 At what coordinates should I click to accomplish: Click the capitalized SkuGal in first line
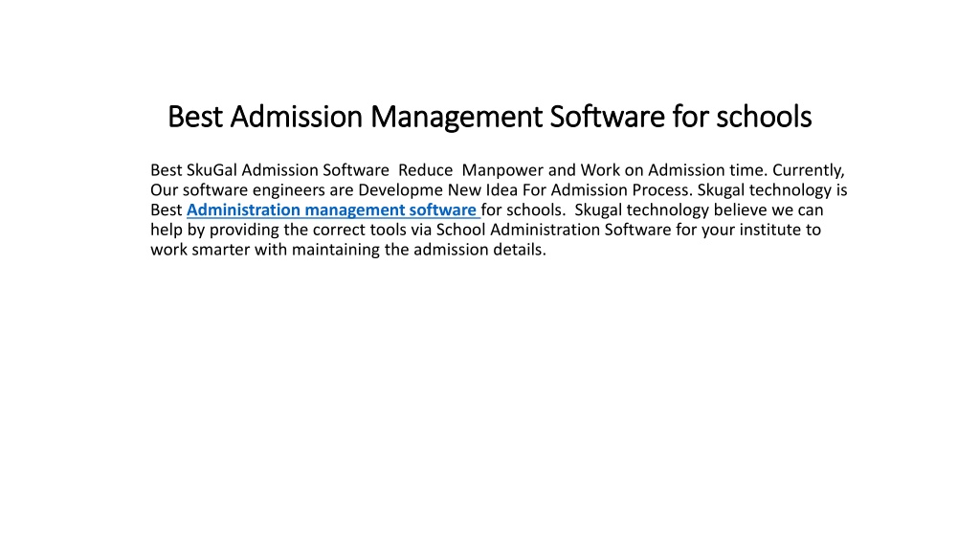[x=212, y=170]
